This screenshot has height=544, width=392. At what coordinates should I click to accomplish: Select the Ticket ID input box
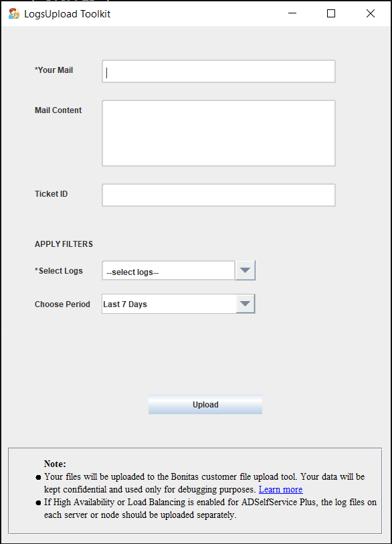click(218, 195)
